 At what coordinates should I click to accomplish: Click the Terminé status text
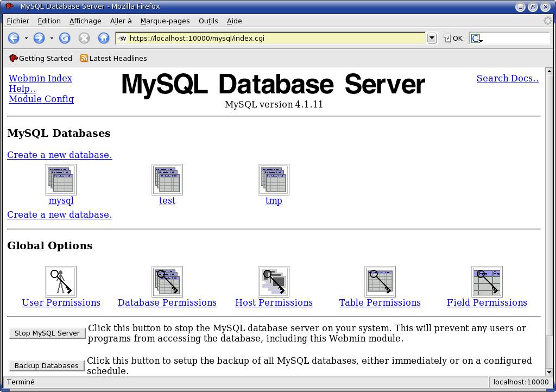(21, 382)
